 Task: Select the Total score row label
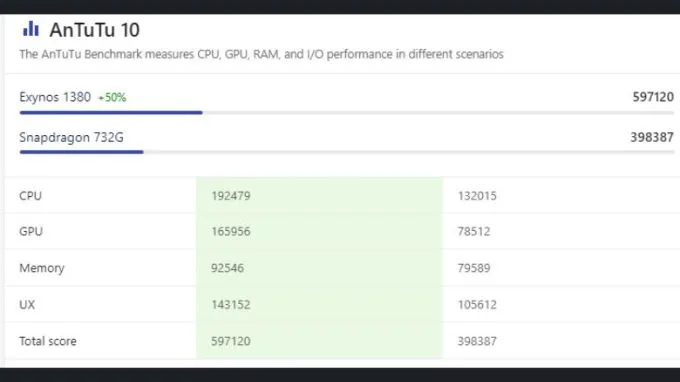tap(48, 341)
